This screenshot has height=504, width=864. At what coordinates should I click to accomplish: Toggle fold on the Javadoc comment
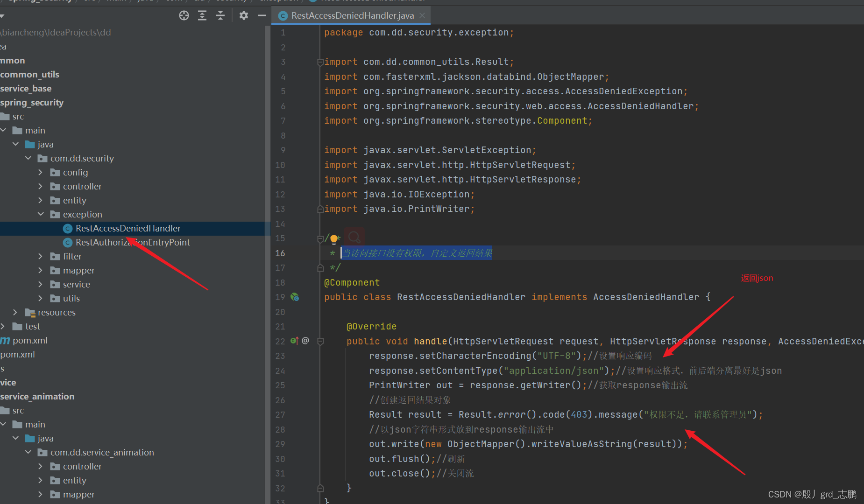coord(320,239)
